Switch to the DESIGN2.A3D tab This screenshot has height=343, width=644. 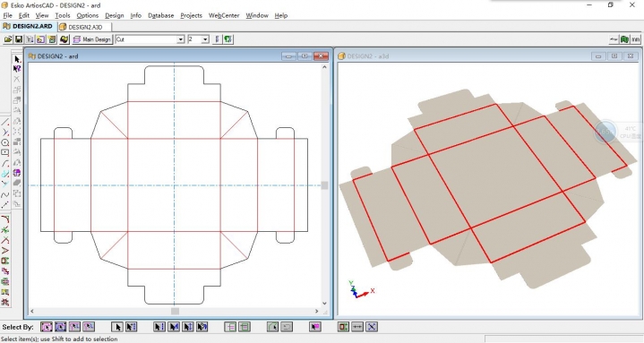click(x=85, y=27)
